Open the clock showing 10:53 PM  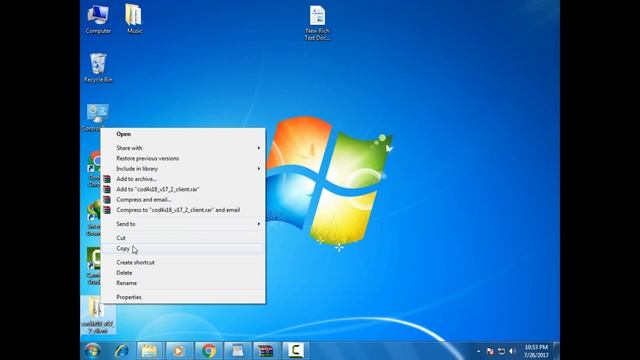(x=536, y=351)
